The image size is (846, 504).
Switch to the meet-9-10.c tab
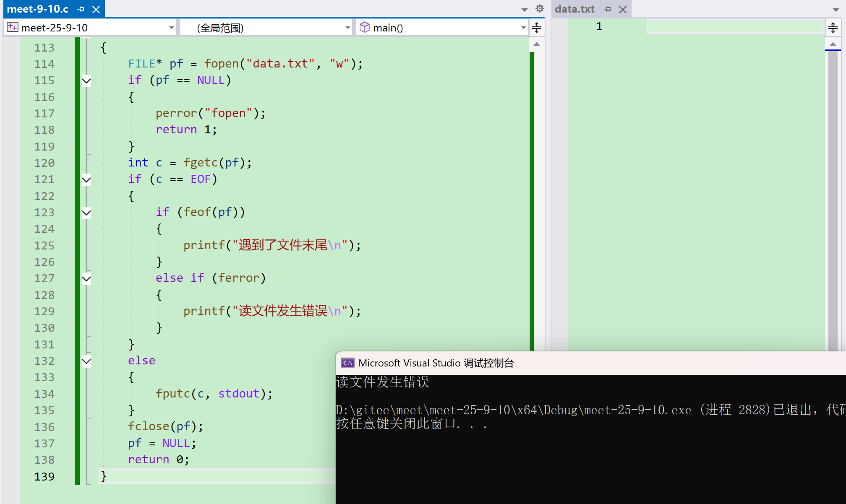[38, 9]
